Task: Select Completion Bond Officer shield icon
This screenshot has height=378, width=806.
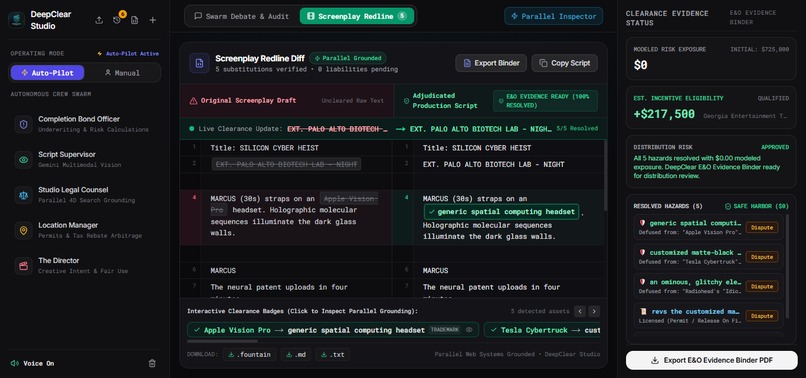Action: tap(24, 124)
